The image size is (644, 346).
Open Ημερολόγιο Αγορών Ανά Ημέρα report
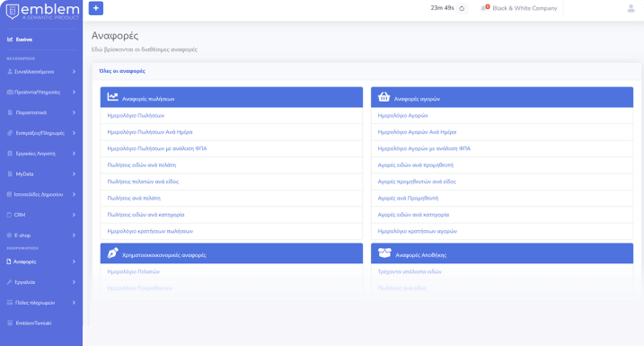coord(502,132)
